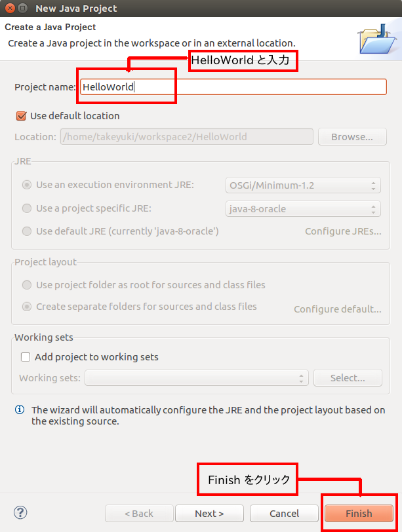This screenshot has width=402, height=532.
Task: Click the Java project folder wizard icon
Action: tap(378, 39)
